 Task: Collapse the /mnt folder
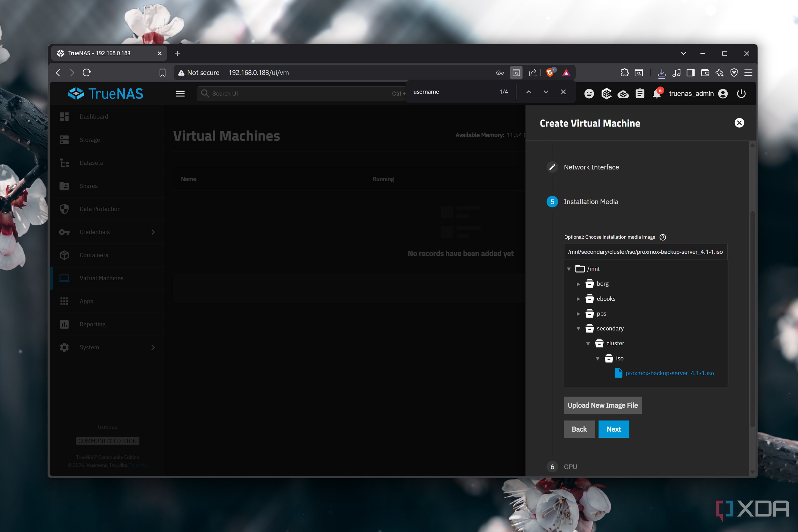pyautogui.click(x=569, y=269)
